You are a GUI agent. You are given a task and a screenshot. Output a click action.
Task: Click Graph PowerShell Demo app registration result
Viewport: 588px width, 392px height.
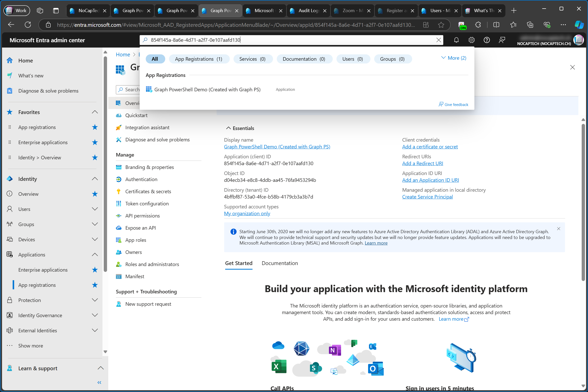point(207,89)
